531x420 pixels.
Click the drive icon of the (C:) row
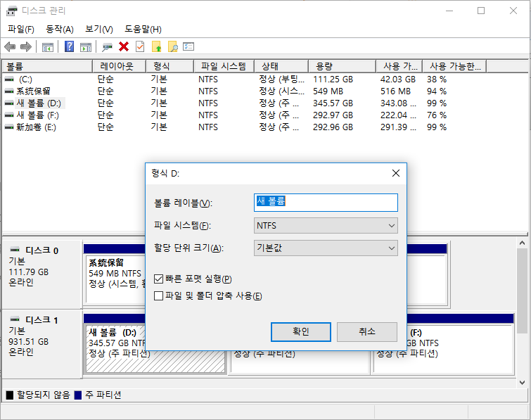click(x=9, y=79)
